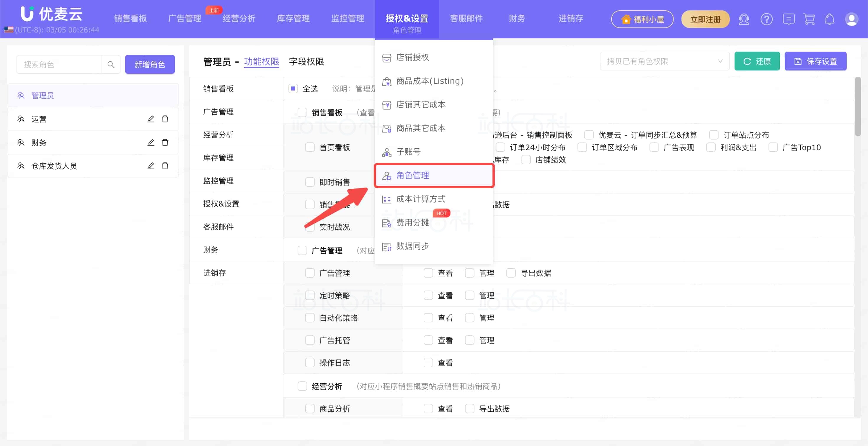Click the search magnifier icon beside role search
This screenshot has height=446, width=868.
tap(111, 64)
